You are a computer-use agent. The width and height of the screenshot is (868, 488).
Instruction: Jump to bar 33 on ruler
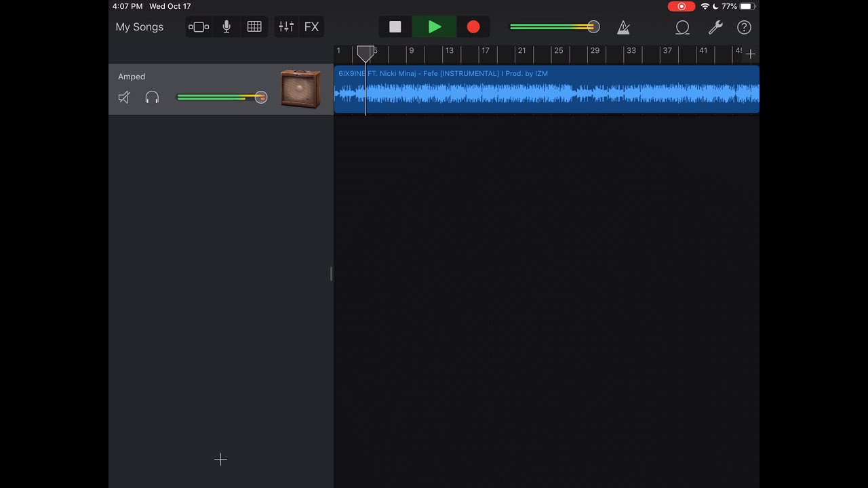(631, 51)
